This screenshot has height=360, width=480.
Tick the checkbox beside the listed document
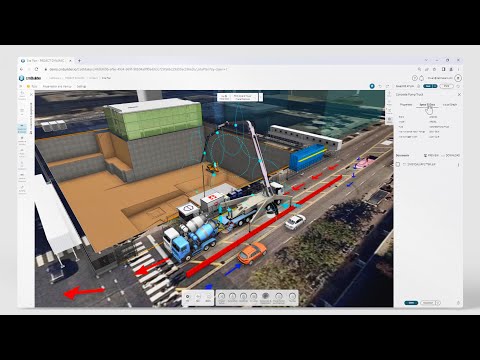pyautogui.click(x=398, y=164)
